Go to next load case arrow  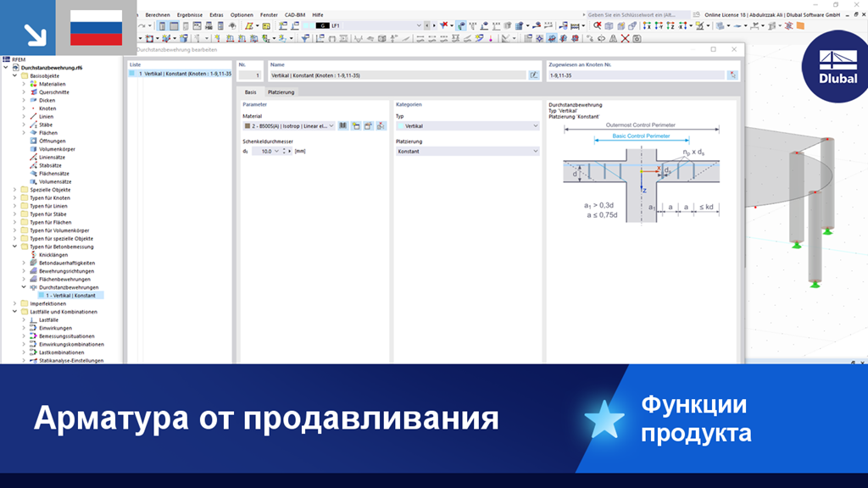pyautogui.click(x=434, y=25)
